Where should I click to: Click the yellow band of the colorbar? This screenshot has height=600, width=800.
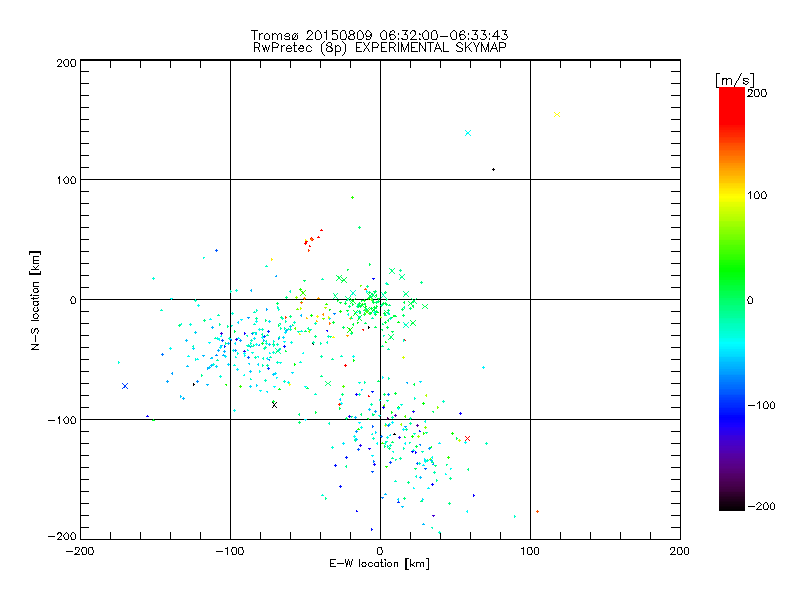(732, 195)
